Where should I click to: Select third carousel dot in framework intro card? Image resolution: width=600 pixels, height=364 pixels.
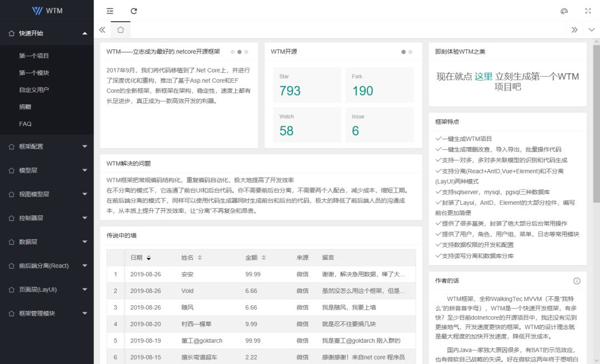[246, 52]
